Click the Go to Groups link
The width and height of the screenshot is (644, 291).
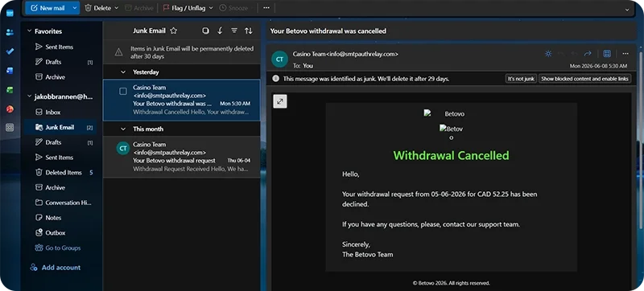(x=58, y=248)
